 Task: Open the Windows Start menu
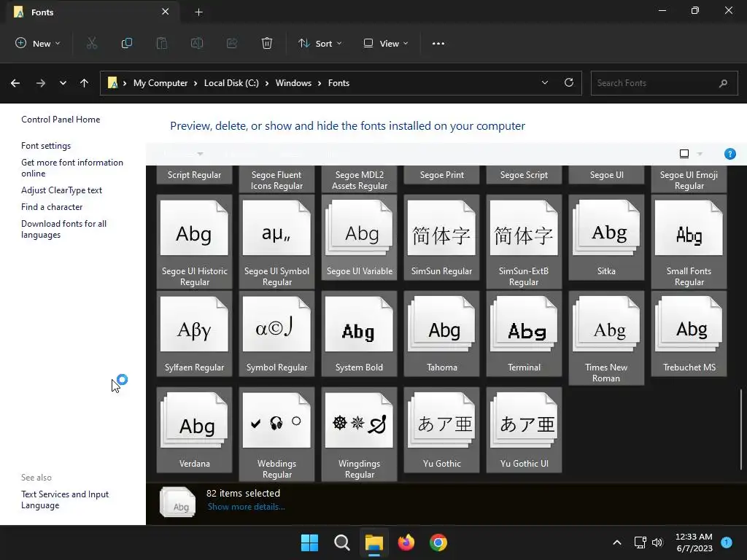tap(309, 542)
